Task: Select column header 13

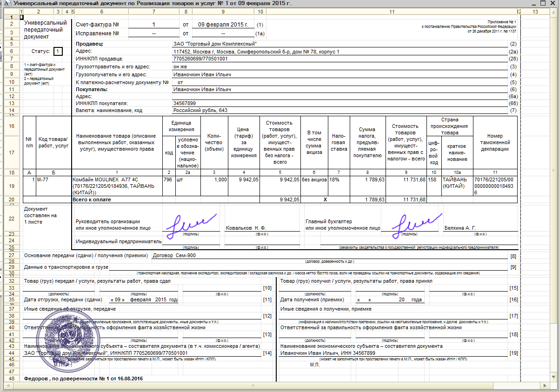Action: pos(535,11)
